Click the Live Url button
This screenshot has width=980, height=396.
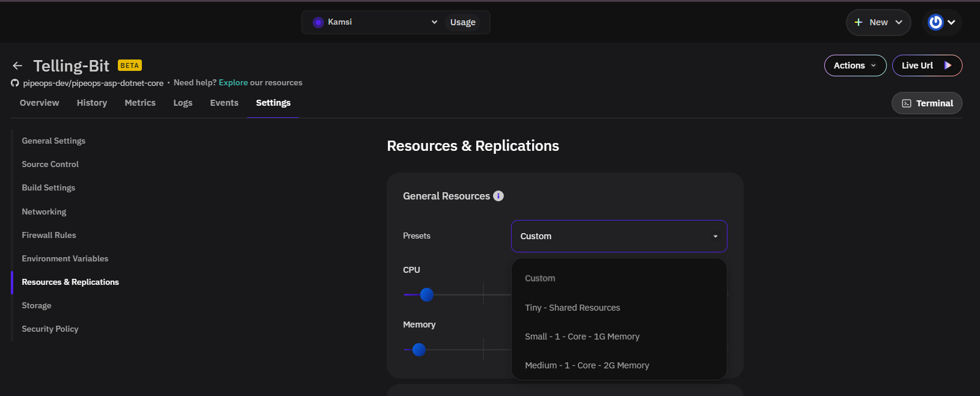(x=927, y=65)
